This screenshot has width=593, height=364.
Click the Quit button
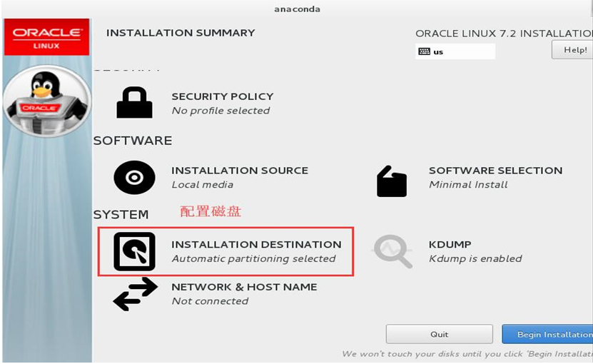(x=439, y=334)
